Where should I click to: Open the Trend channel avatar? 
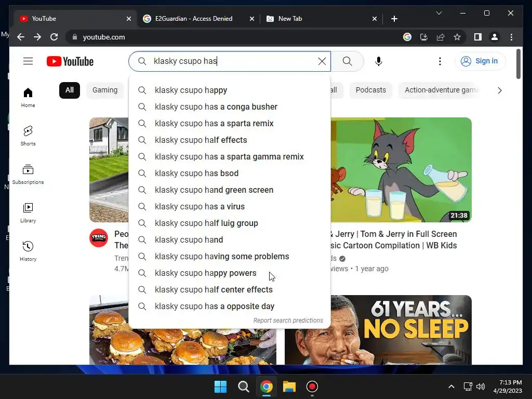[x=99, y=238]
